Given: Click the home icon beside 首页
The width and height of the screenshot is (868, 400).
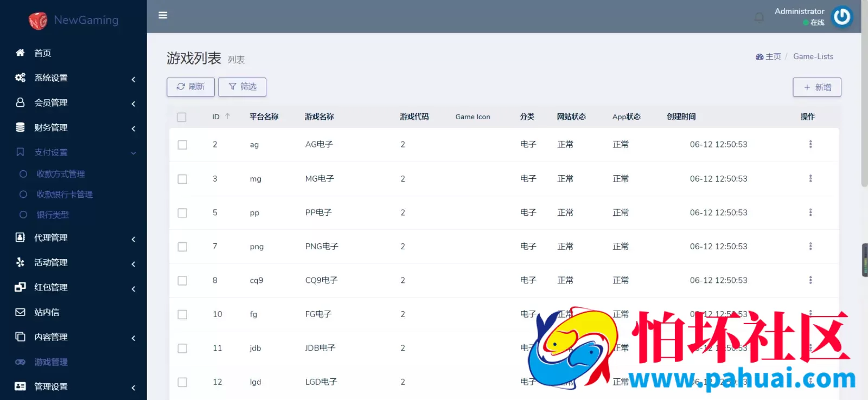Looking at the screenshot, I should pyautogui.click(x=20, y=53).
